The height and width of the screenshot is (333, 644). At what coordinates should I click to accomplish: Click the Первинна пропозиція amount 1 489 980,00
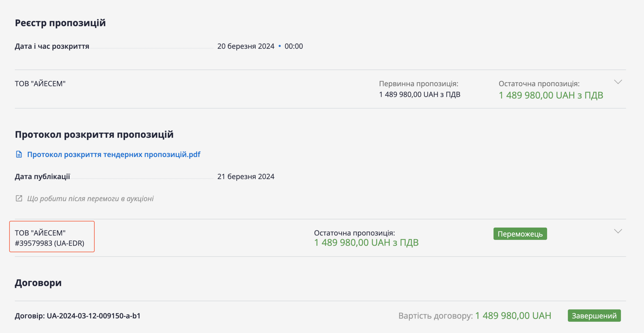[x=419, y=94]
